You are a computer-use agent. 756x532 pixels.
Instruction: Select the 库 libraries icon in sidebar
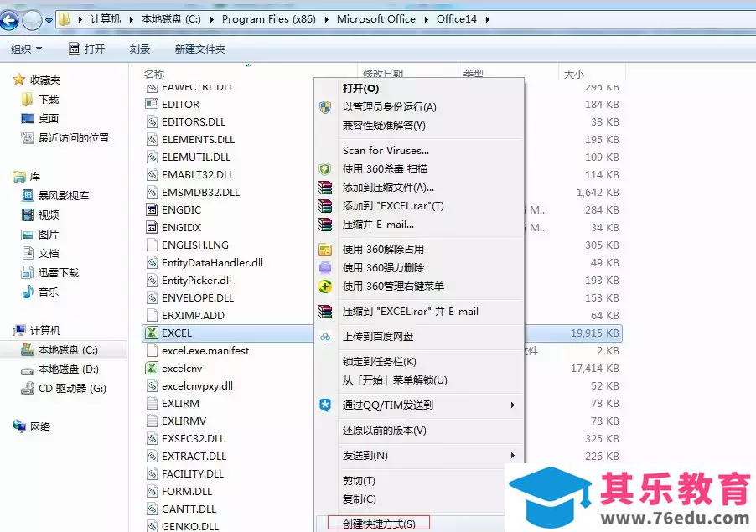[19, 177]
